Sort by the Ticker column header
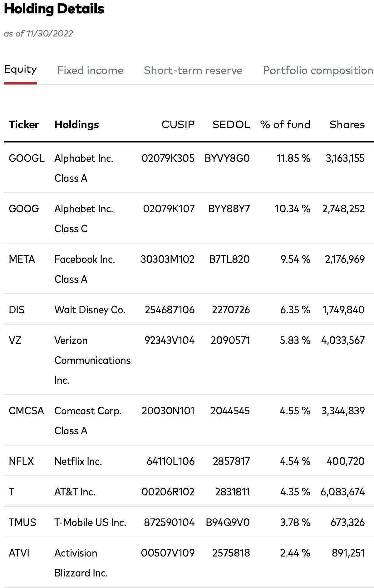Screen dimensions: 374x588 24,124
